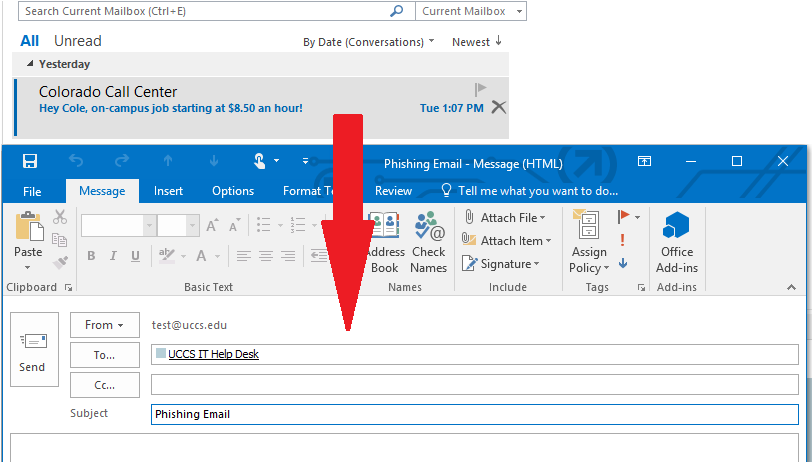Image resolution: width=812 pixels, height=465 pixels.
Task: Go to next item using down arrow
Action: tap(214, 161)
